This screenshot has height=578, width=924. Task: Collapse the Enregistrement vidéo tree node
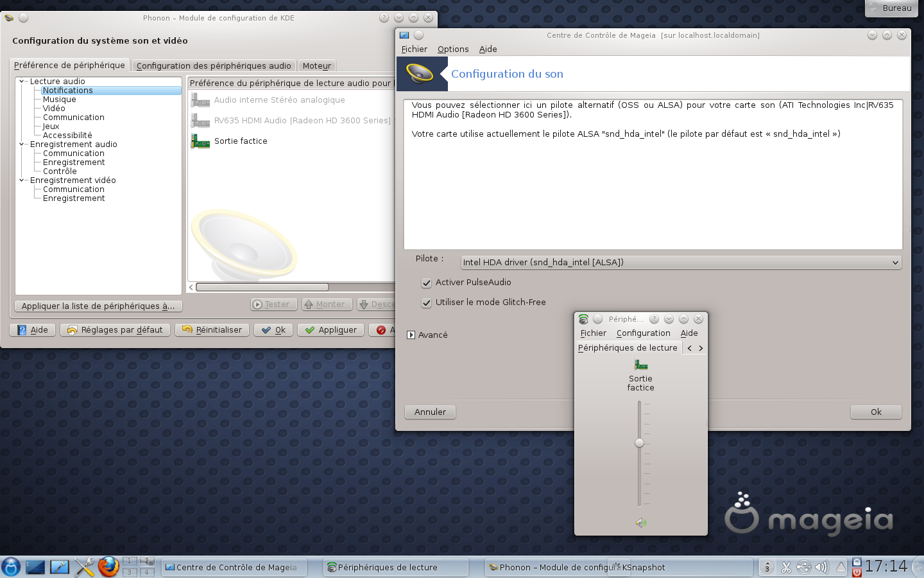point(22,180)
